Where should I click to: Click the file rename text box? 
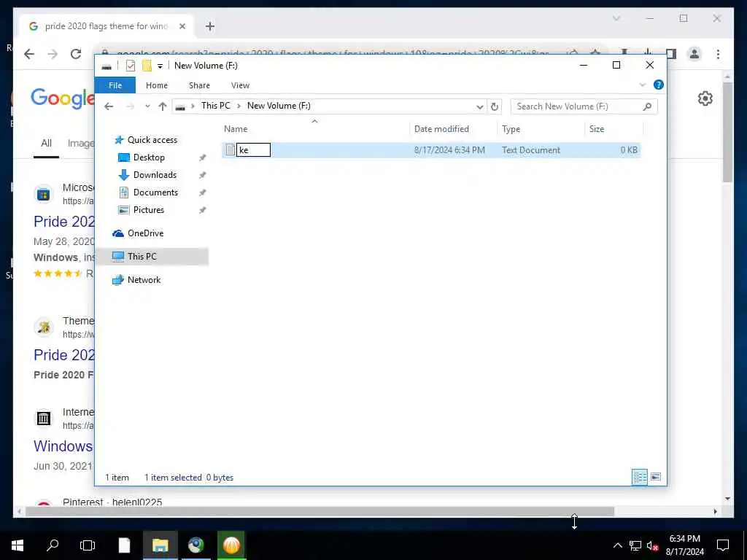(x=253, y=150)
